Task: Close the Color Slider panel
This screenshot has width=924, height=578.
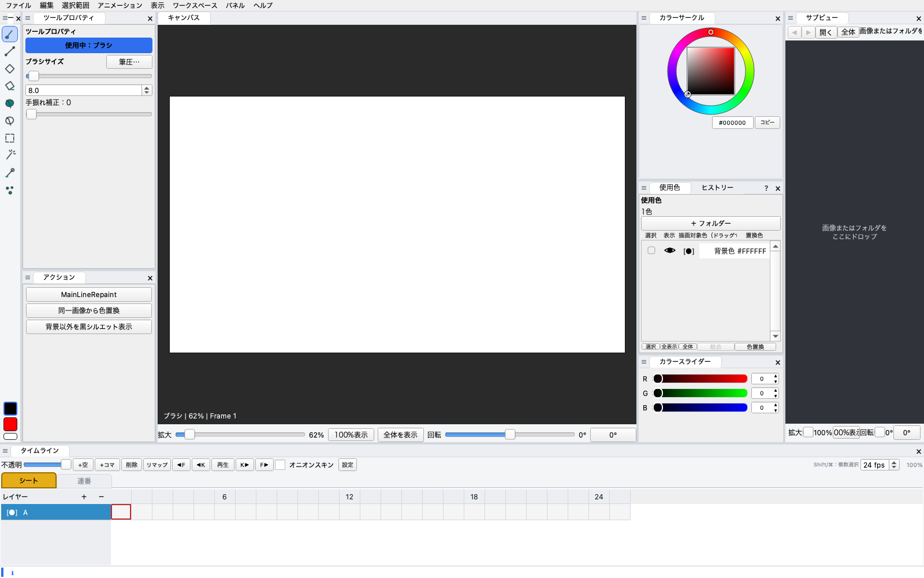Action: pyautogui.click(x=778, y=362)
